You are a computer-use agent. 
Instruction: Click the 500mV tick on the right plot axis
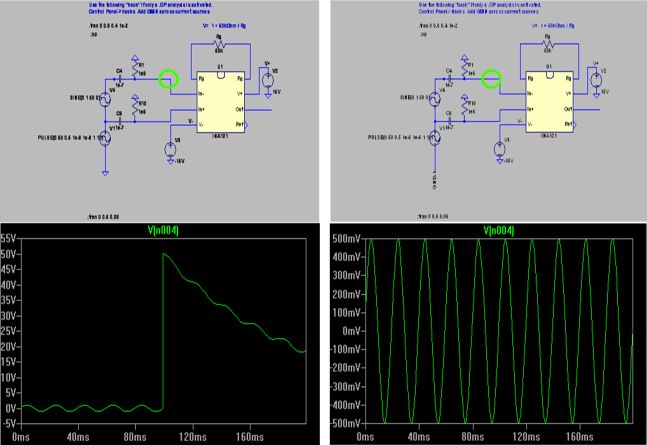[347, 239]
